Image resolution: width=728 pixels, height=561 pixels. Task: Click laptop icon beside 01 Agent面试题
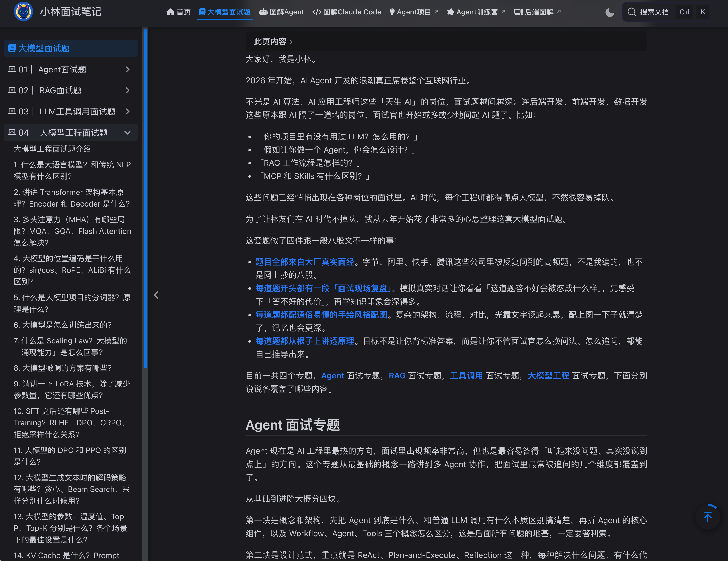coord(12,69)
